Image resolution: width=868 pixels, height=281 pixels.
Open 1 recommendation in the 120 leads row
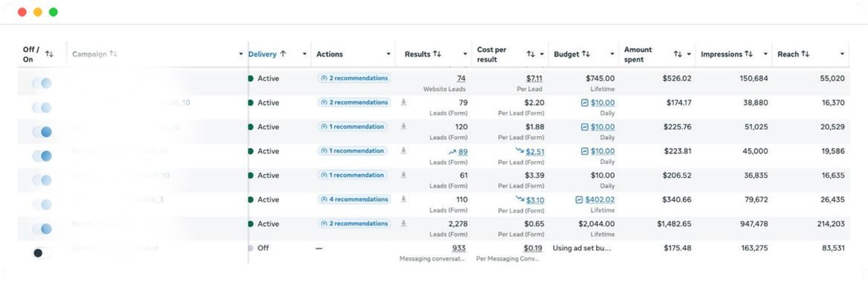pos(353,127)
